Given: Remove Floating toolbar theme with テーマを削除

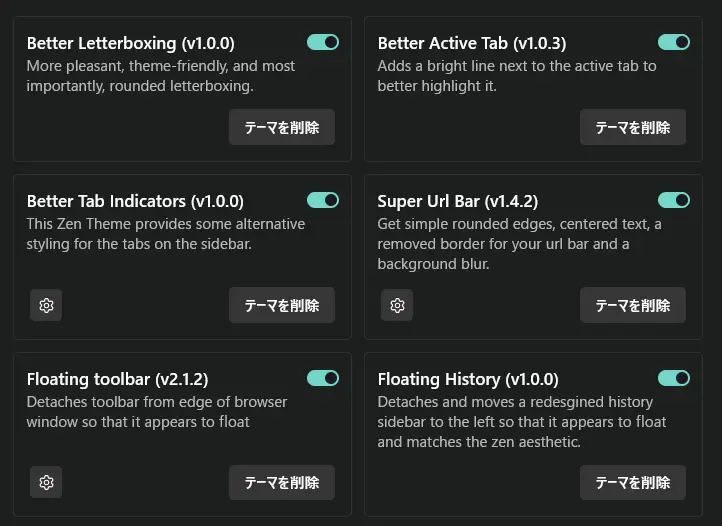Looking at the screenshot, I should pyautogui.click(x=282, y=482).
